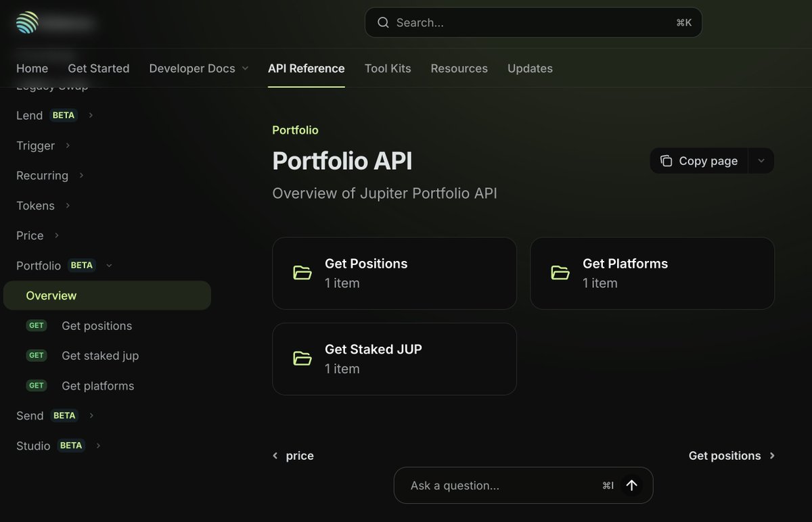The height and width of the screenshot is (522, 812).
Task: Open the Get Staked JUP card
Action: pyautogui.click(x=394, y=359)
